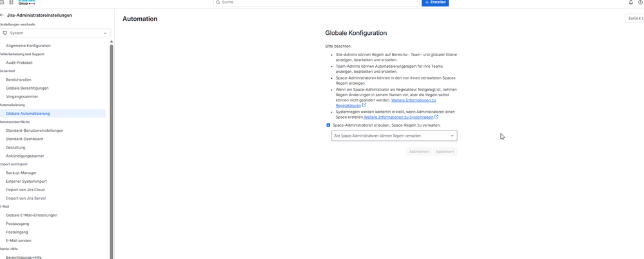Click the Import und Export section label

point(14,164)
